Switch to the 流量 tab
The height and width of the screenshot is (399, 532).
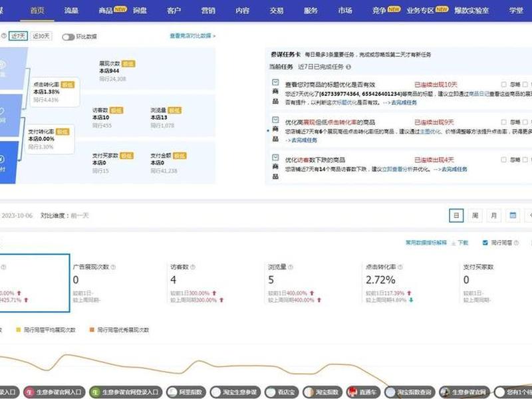tap(71, 11)
